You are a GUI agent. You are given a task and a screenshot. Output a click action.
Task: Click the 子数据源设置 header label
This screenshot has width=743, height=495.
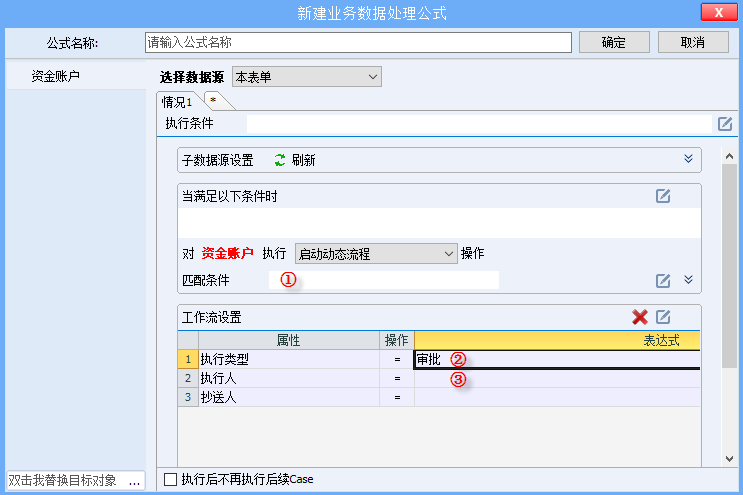pos(218,160)
